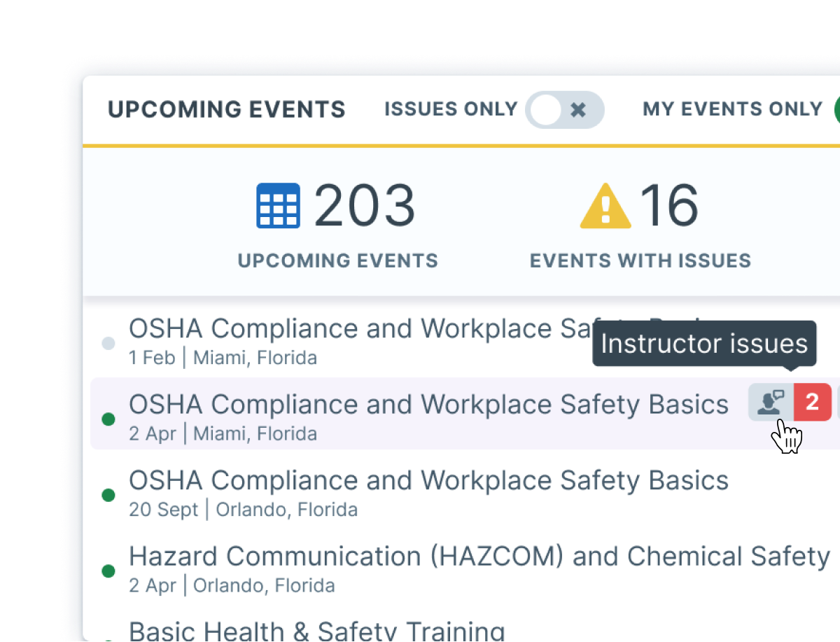The width and height of the screenshot is (840, 642).
Task: Click the green status dot on the 2 Apr Miami event
Action: (108, 419)
